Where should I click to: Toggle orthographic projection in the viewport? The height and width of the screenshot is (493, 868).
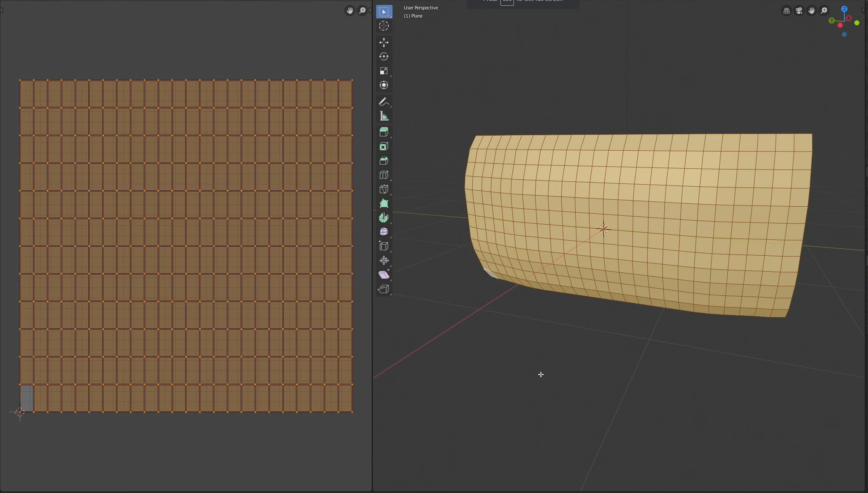point(787,11)
